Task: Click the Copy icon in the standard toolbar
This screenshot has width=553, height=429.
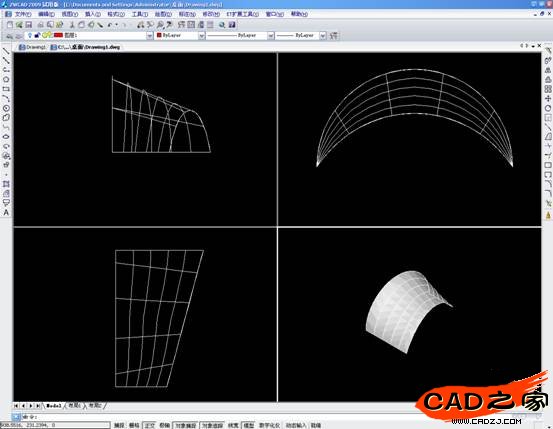Action: [81, 25]
